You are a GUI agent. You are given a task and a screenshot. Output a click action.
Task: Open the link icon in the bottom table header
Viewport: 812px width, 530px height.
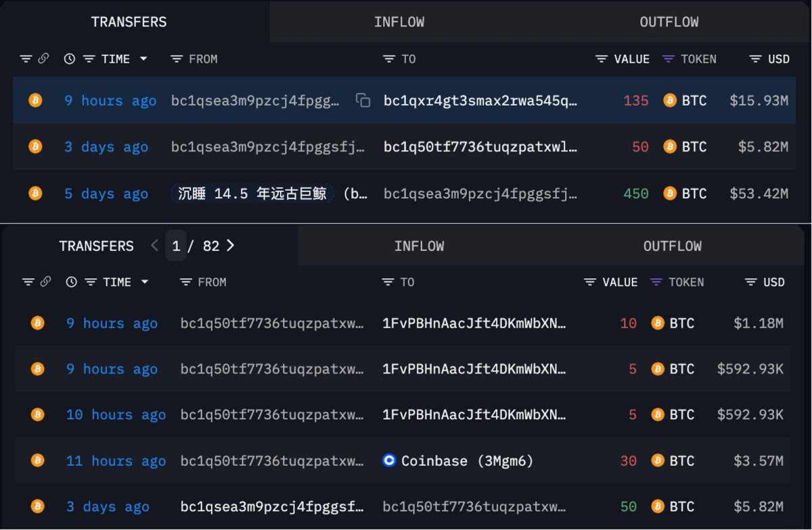[x=45, y=282]
